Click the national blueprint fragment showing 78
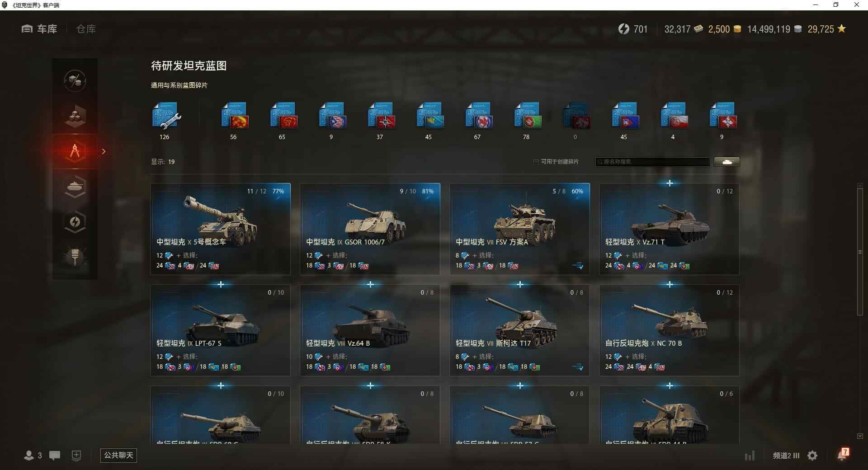 pos(527,116)
